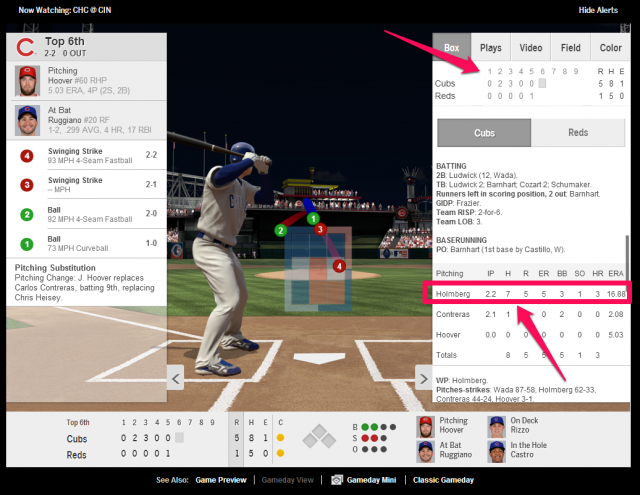Click pitch 3 marker in the strike zone

(320, 229)
